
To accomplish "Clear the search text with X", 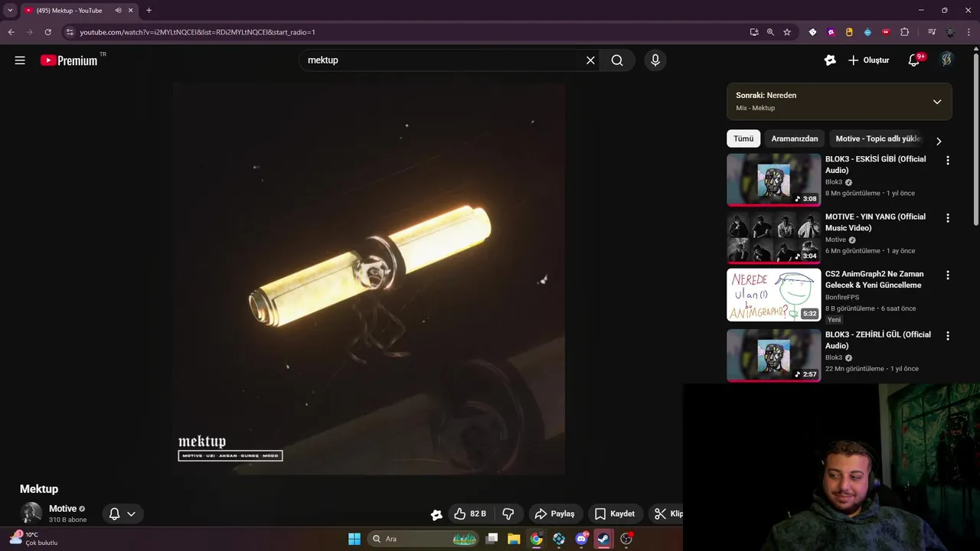I will [x=590, y=60].
